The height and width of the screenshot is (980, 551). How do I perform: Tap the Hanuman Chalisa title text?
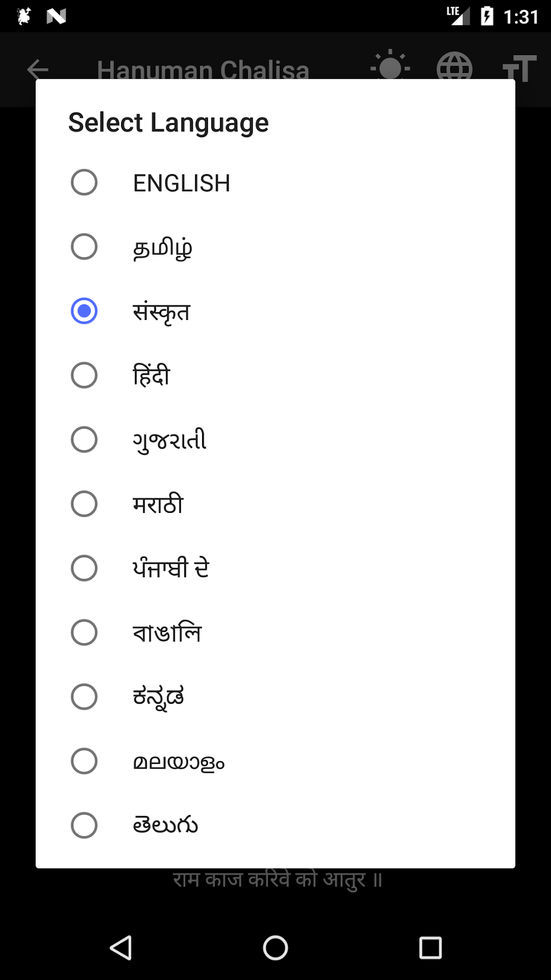click(203, 70)
